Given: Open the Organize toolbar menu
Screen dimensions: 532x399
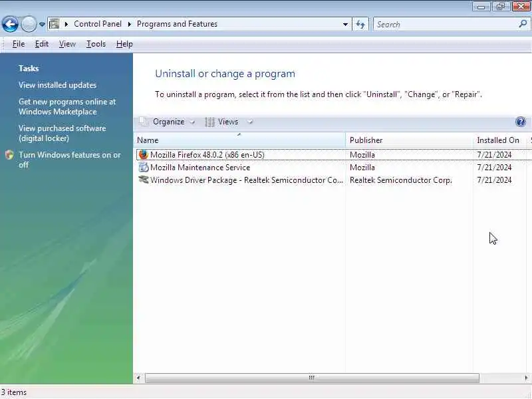Looking at the screenshot, I should (x=169, y=122).
